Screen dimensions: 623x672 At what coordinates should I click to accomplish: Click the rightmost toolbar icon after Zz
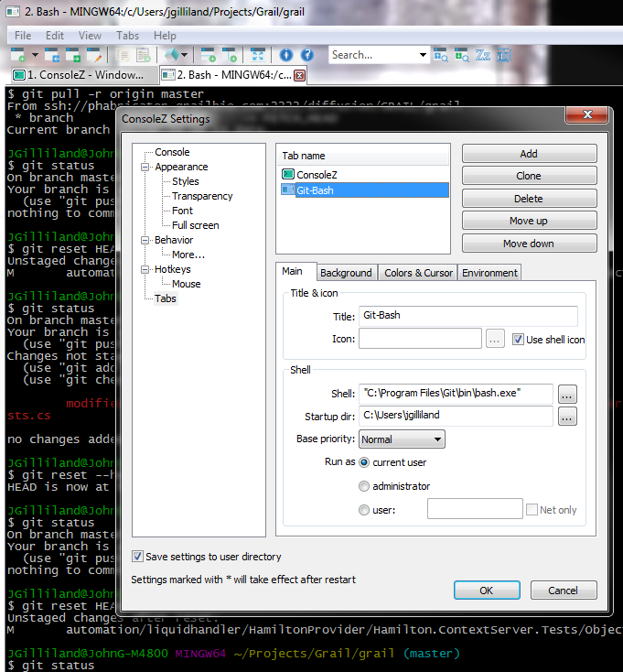(504, 55)
